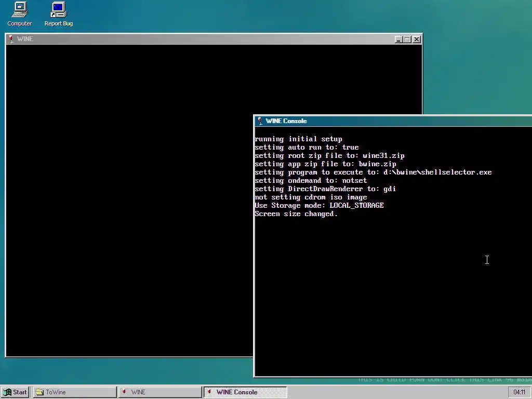Click the line with d:\bwine\shellselector.exe

click(373, 172)
